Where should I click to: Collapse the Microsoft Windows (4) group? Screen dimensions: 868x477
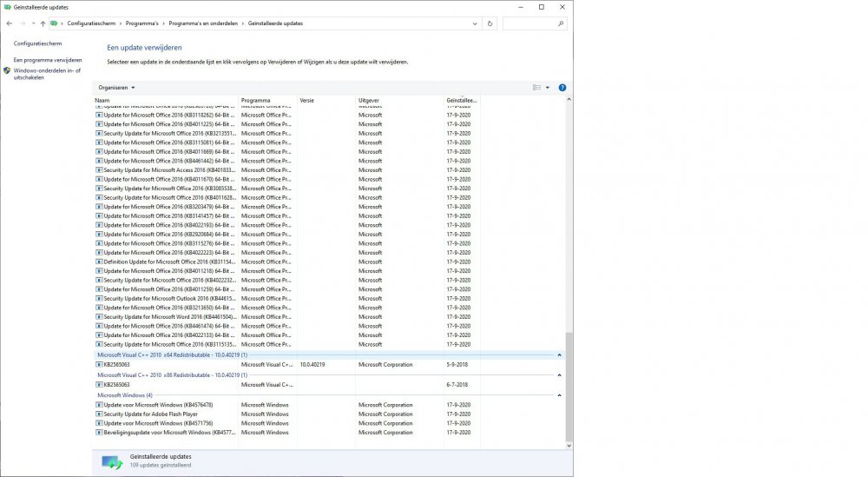(559, 395)
